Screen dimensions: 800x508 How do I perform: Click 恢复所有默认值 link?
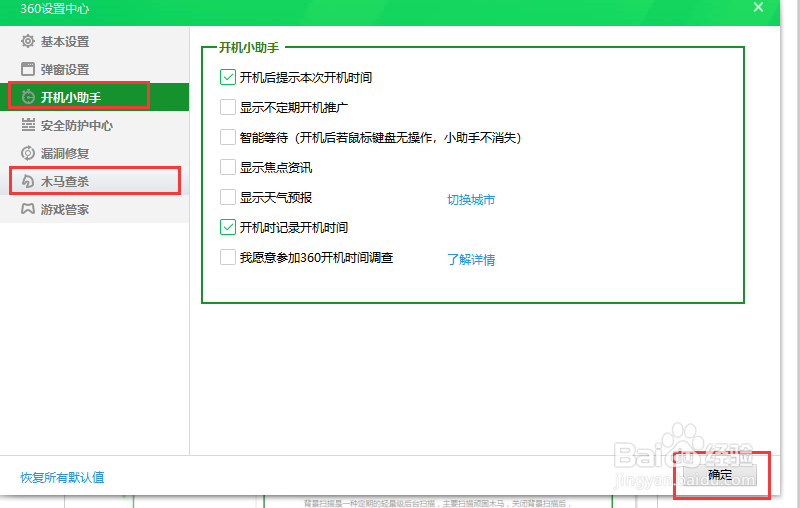(x=62, y=477)
